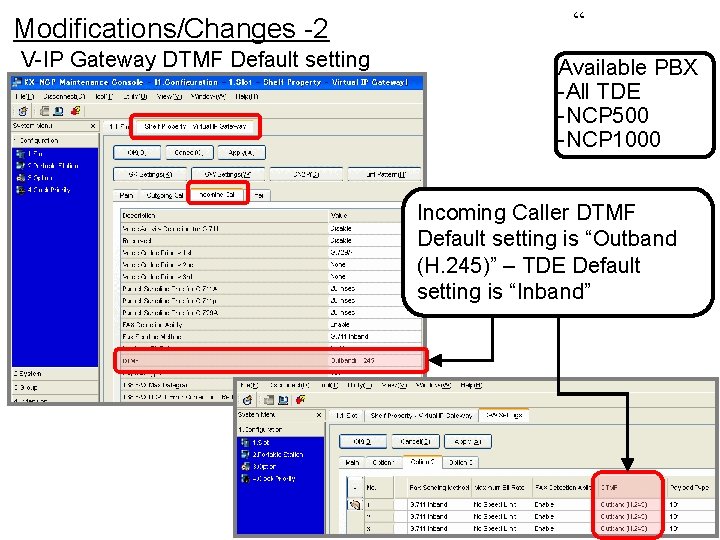Click the 4.Clock Priority icon in GW Settings window
The width and height of the screenshot is (720, 540).
click(x=245, y=478)
